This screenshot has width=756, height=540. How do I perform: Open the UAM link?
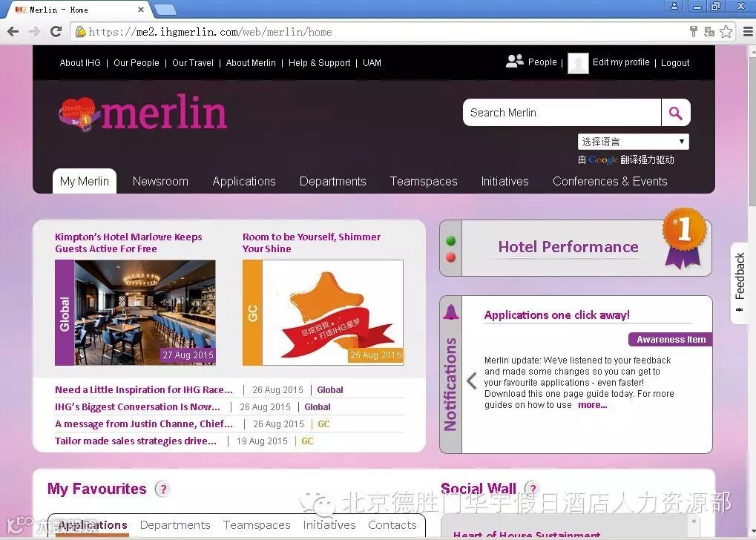372,62
